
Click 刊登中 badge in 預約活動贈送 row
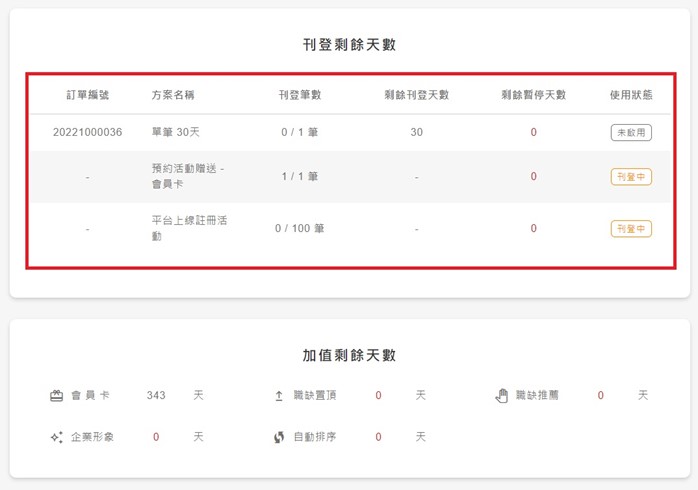[x=631, y=177]
